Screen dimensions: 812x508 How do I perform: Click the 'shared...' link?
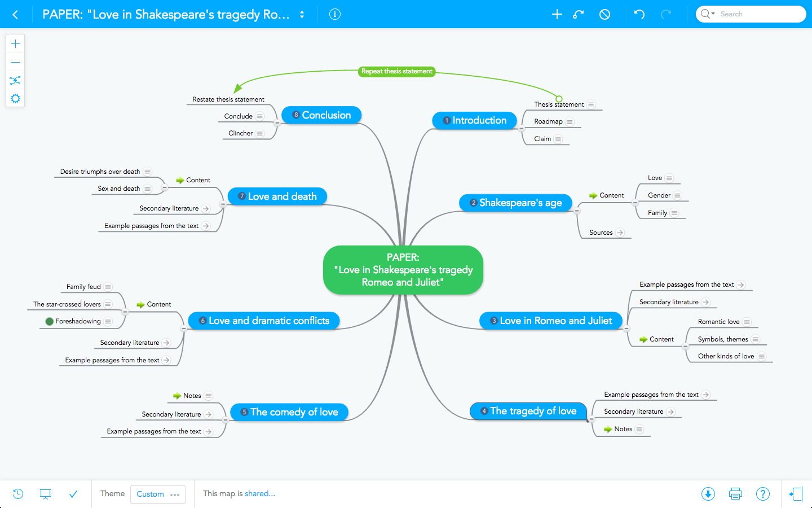coord(260,493)
